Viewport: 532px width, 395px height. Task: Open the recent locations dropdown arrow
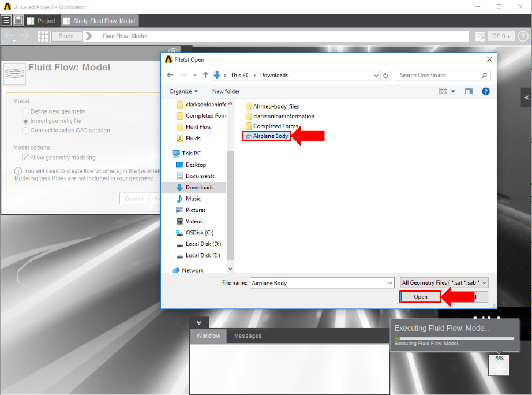(x=195, y=75)
